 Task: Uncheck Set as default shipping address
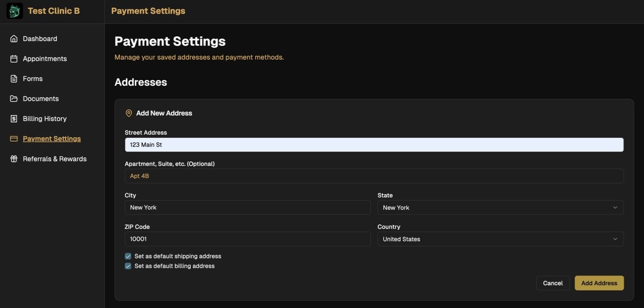coord(128,256)
